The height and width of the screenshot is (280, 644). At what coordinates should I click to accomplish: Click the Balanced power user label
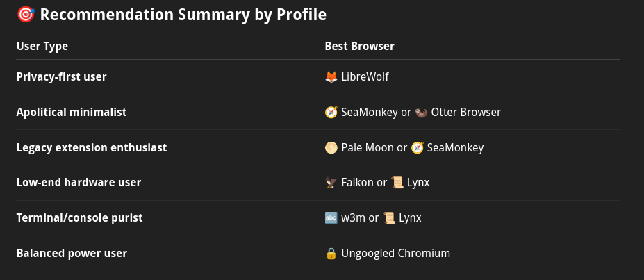pyautogui.click(x=72, y=254)
